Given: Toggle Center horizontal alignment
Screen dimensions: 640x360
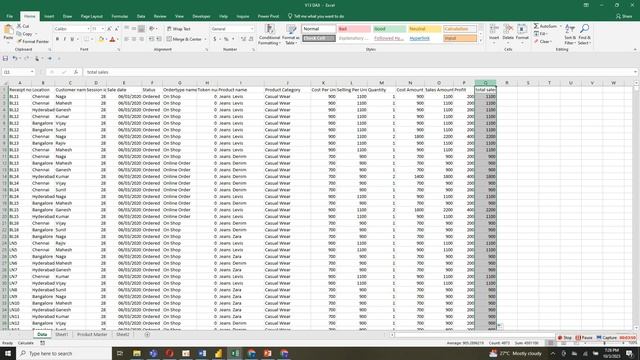Looking at the screenshot, I should (x=134, y=39).
